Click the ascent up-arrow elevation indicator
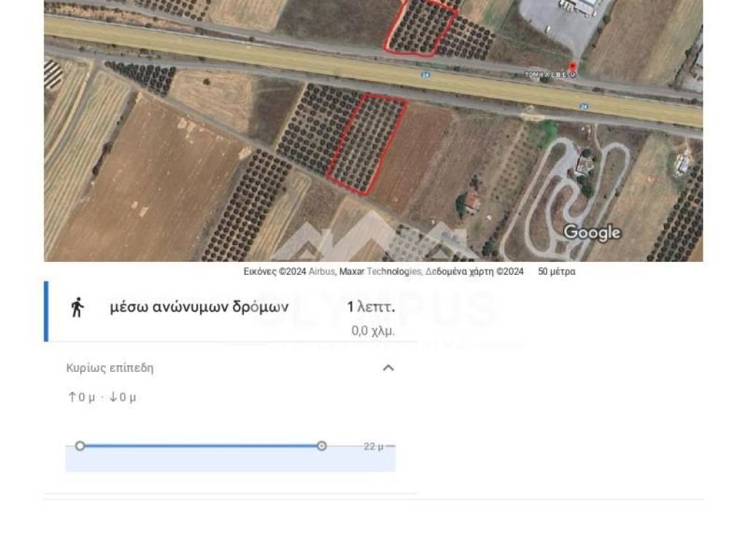This screenshot has width=747, height=560. 72,397
